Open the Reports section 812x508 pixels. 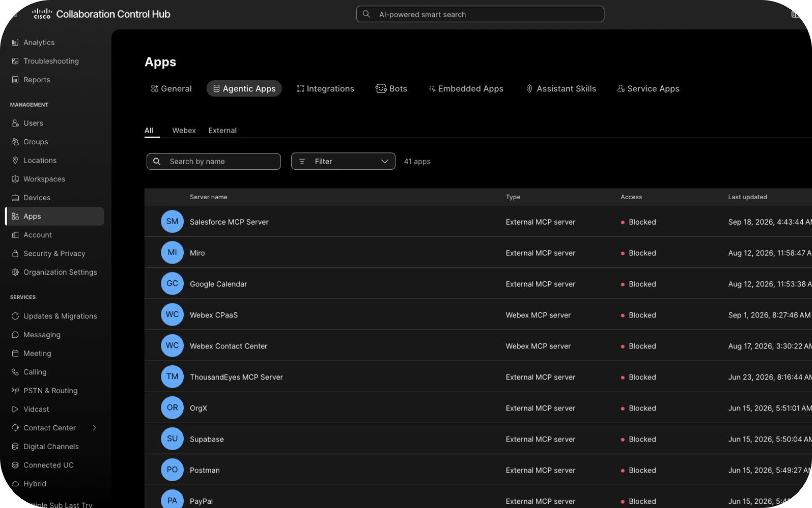tap(31, 80)
